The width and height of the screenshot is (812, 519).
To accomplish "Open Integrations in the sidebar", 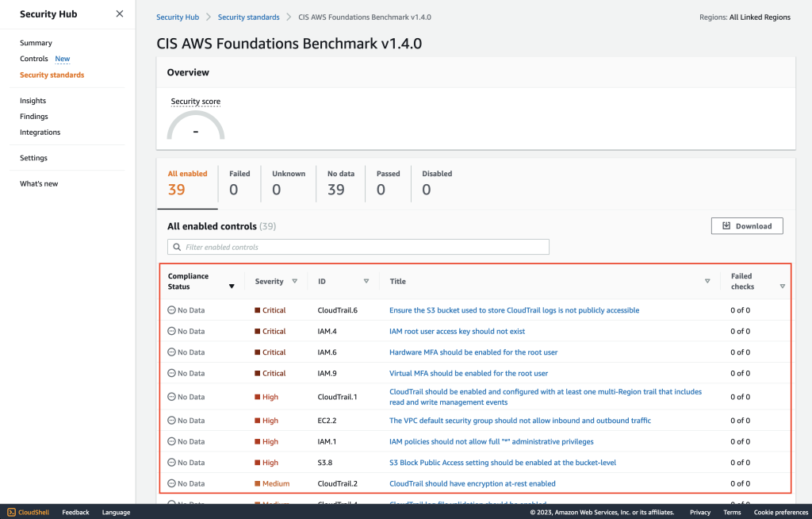I will 40,133.
